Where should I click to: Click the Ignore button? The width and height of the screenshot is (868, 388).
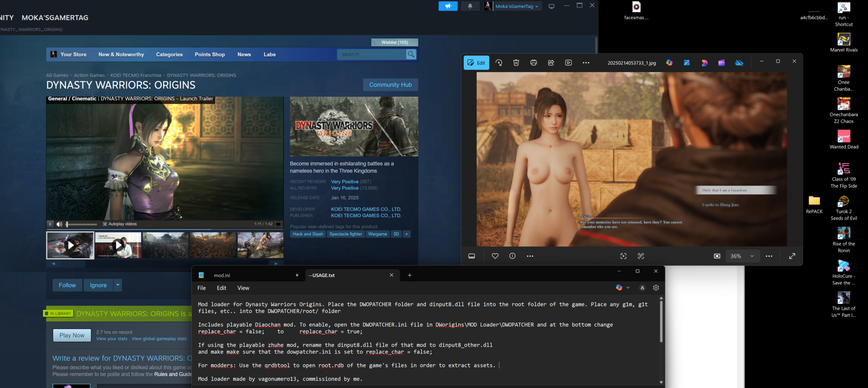98,285
